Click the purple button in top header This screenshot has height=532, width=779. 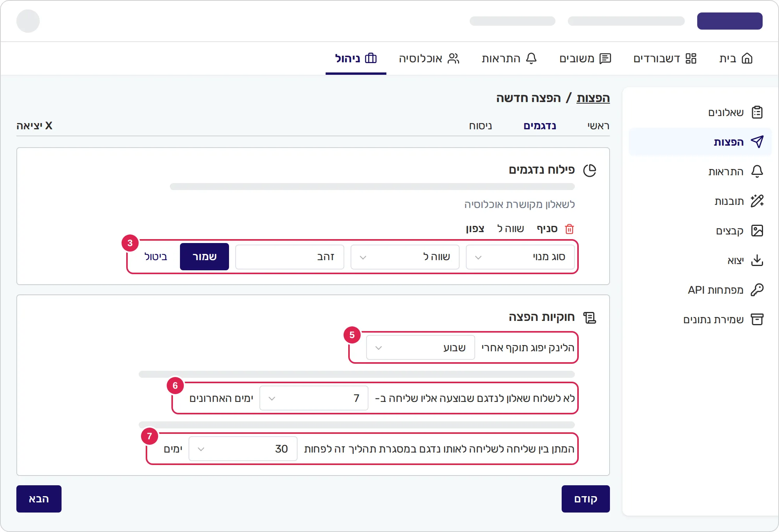[x=730, y=21]
